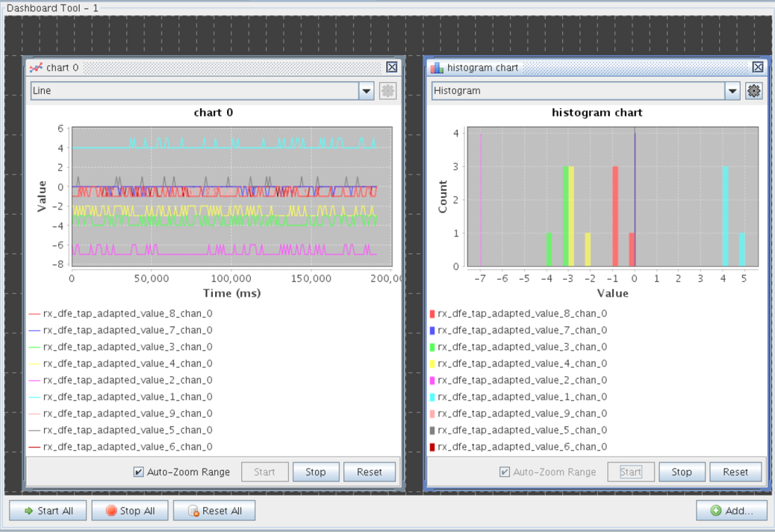Click the Stop button in histogram chart
The height and width of the screenshot is (532, 775).
click(682, 472)
